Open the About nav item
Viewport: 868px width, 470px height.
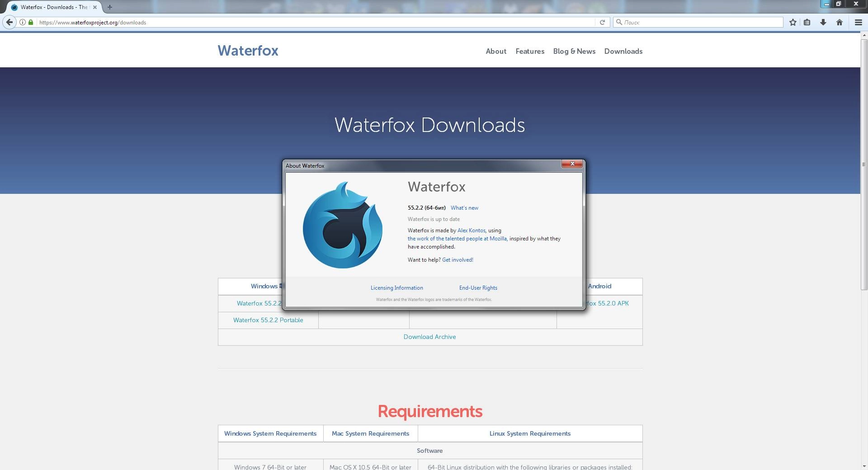click(x=496, y=52)
